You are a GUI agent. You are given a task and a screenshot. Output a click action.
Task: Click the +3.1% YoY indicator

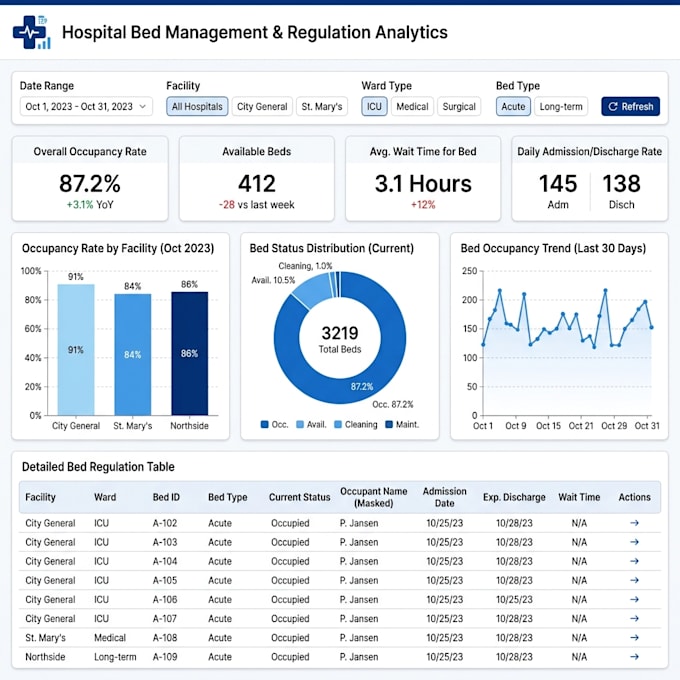pyautogui.click(x=90, y=205)
